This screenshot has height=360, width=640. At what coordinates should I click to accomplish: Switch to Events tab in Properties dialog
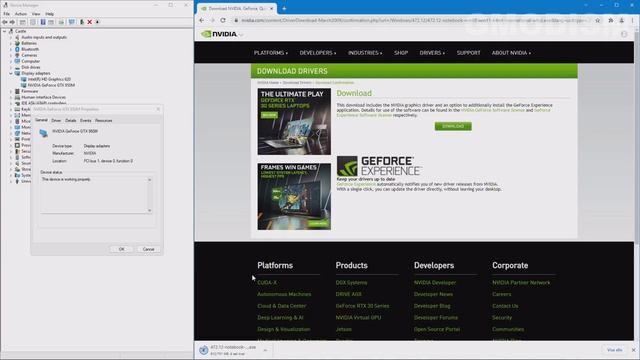[x=85, y=120]
